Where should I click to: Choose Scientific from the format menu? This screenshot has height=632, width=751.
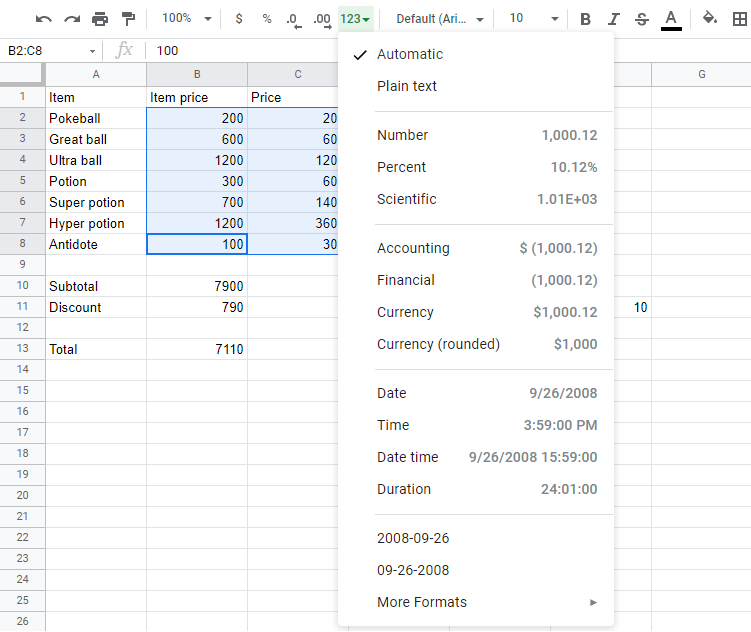pos(407,199)
